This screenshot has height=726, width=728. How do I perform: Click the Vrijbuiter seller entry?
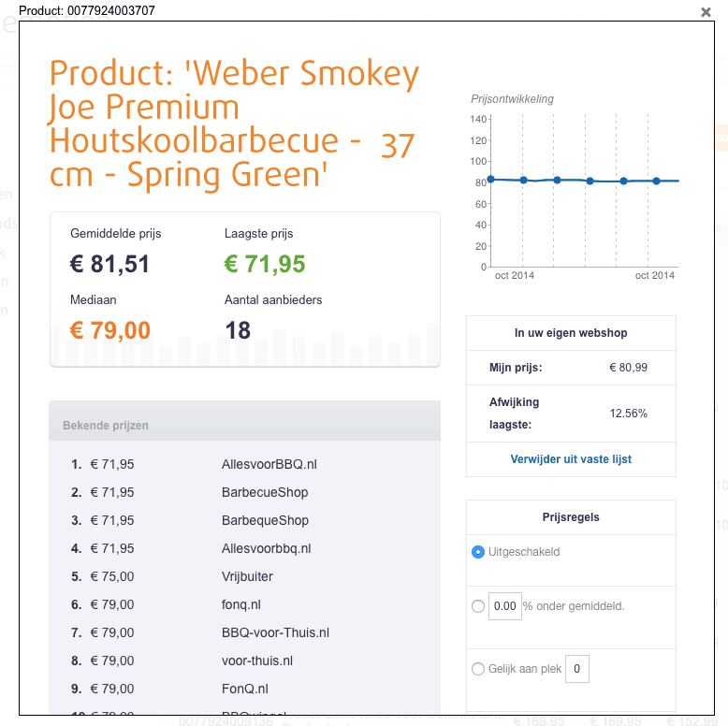(247, 576)
